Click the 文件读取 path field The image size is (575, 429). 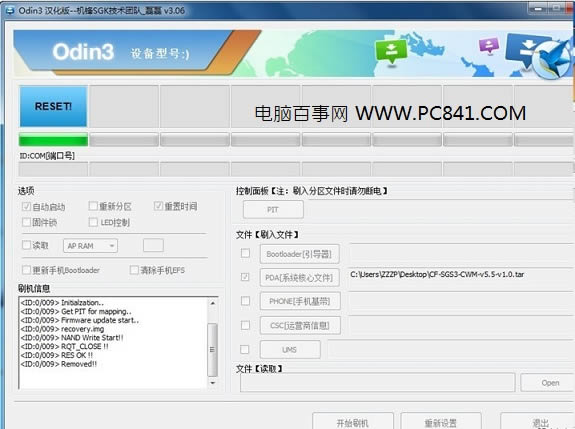[x=378, y=383]
